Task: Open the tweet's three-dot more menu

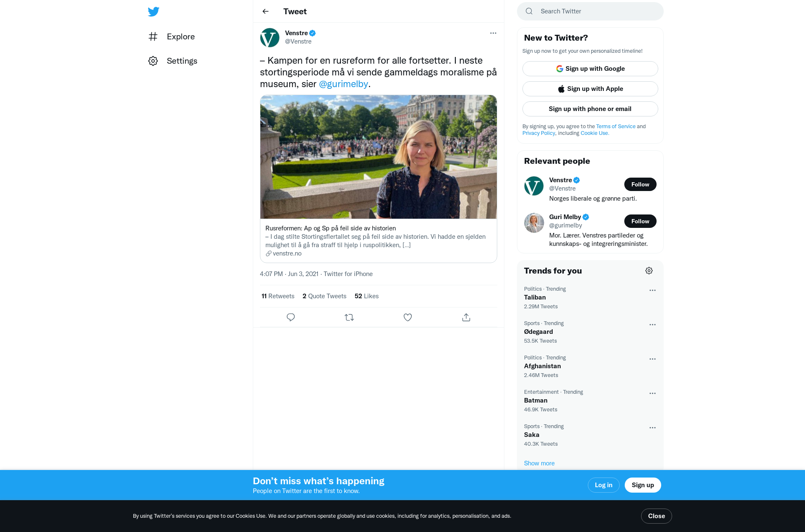Action: tap(493, 33)
